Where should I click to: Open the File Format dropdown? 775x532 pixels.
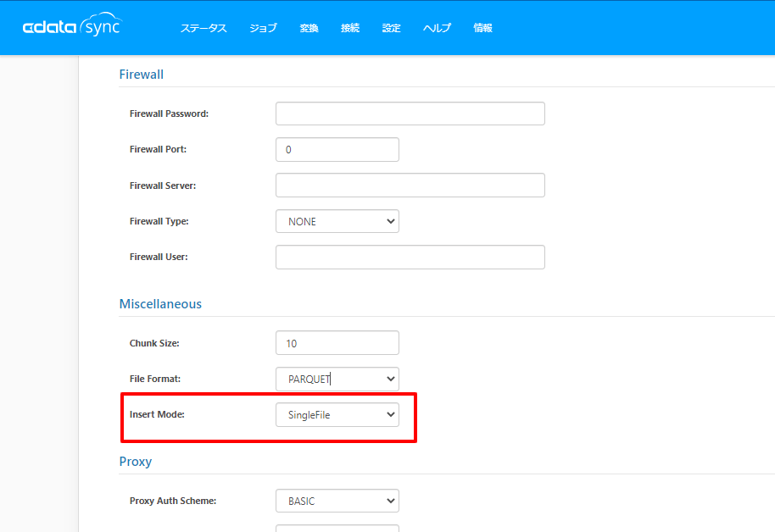pos(337,379)
